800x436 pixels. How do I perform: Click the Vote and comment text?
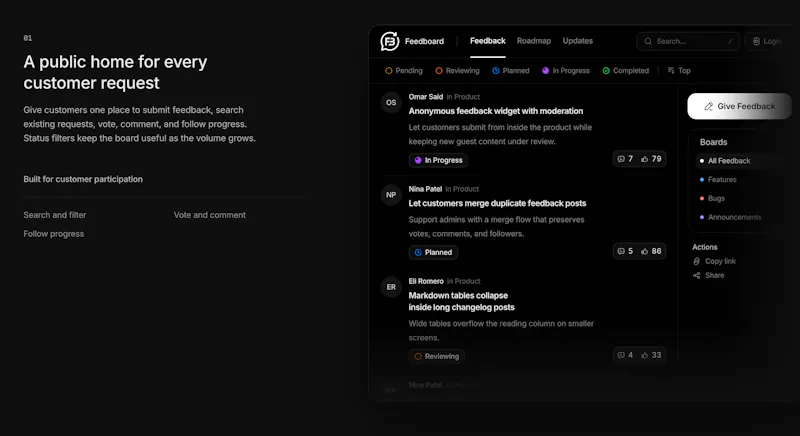[210, 215]
